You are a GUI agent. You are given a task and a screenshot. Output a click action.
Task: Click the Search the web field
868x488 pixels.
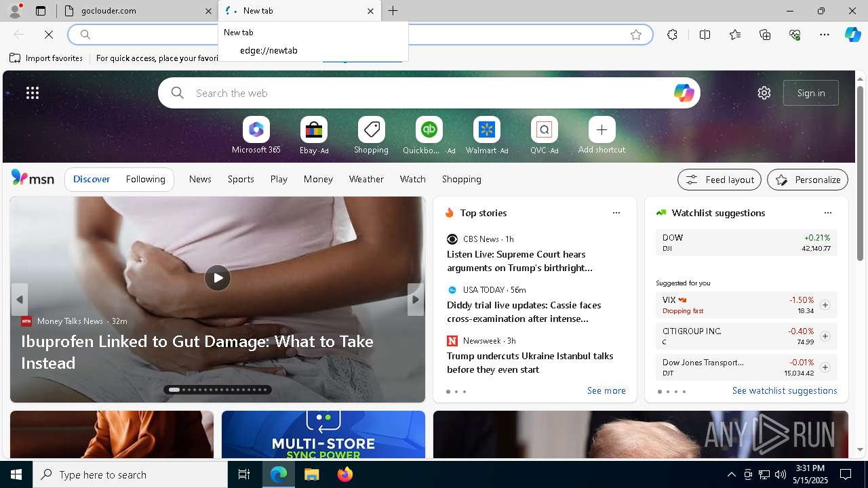(x=429, y=93)
